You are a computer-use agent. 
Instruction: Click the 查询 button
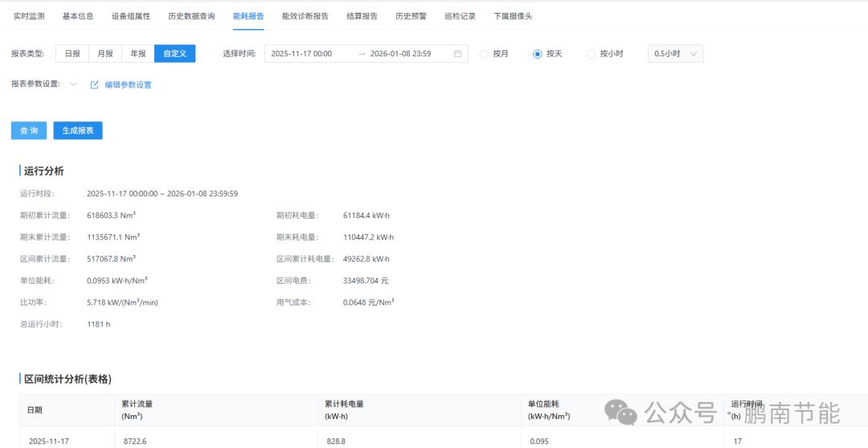(29, 130)
